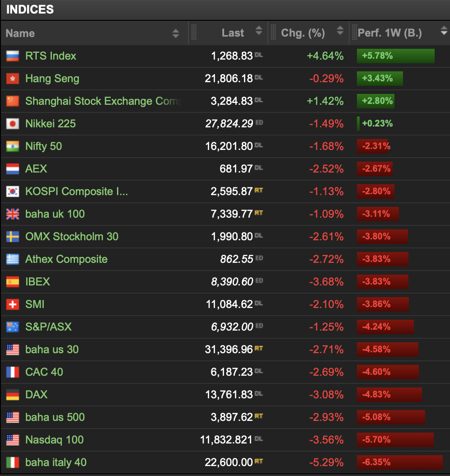Open the IBEX index link

(x=37, y=282)
